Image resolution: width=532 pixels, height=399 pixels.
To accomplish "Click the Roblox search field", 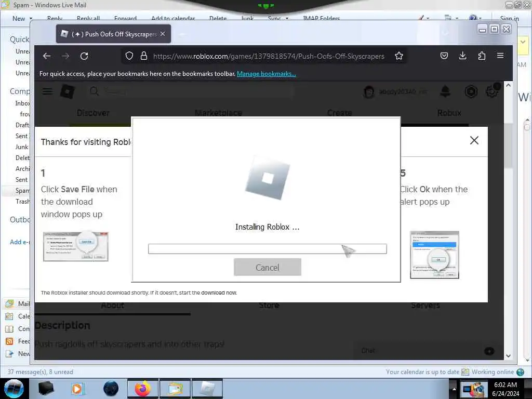I will click(190, 91).
